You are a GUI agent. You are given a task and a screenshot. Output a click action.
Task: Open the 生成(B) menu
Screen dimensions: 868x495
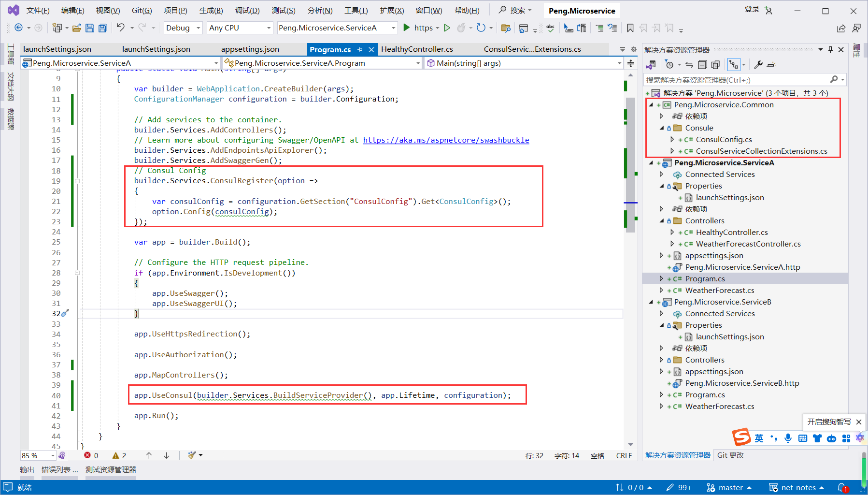pos(211,11)
